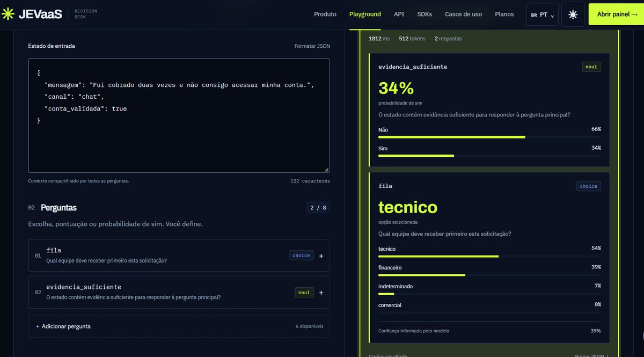Click the 6 disponíveis label

coord(310,326)
